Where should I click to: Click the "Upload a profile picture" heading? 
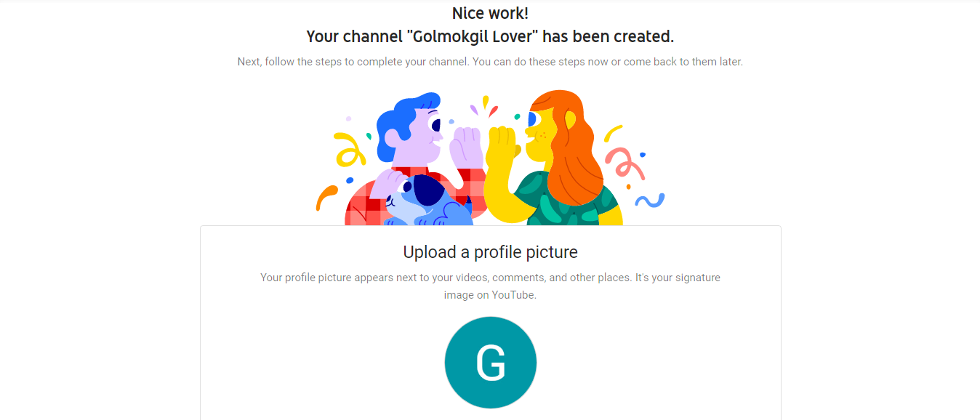tap(490, 252)
